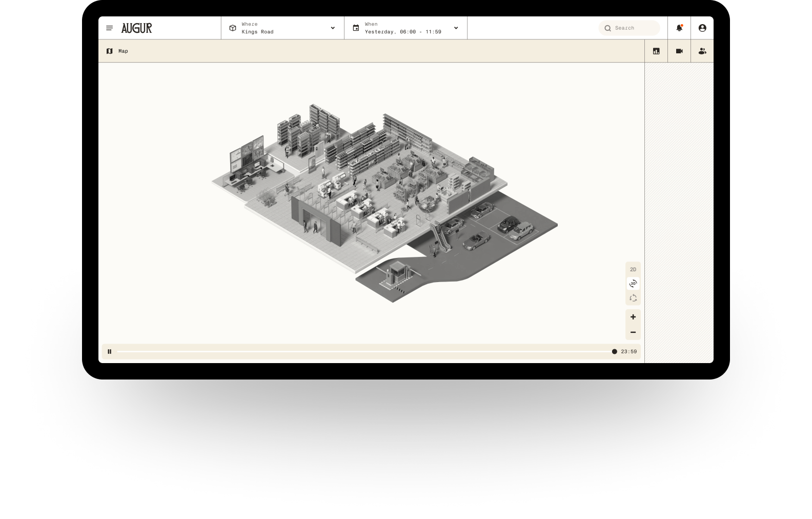Screen dimensions: 812x519
Task: Open the video camera panel icon
Action: tap(679, 51)
